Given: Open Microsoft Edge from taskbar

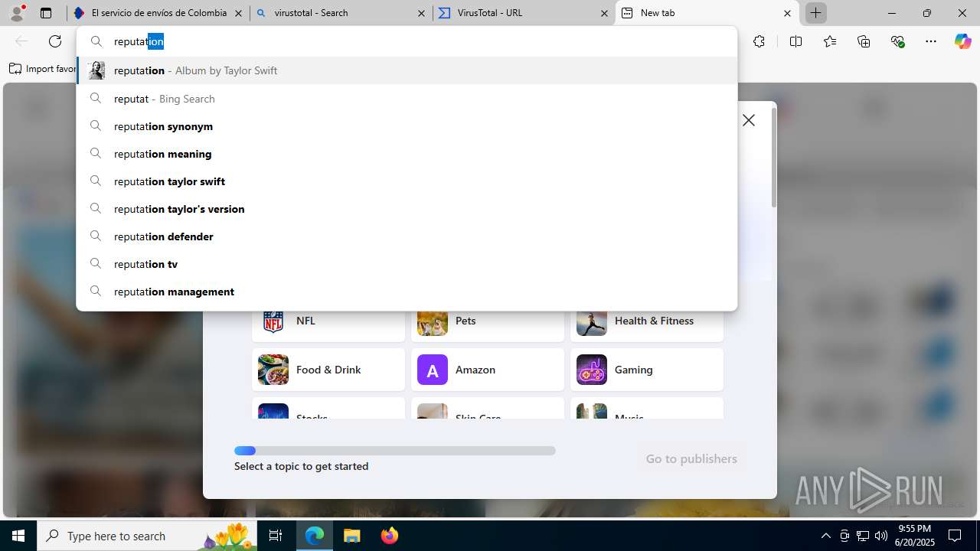Looking at the screenshot, I should pyautogui.click(x=315, y=536).
